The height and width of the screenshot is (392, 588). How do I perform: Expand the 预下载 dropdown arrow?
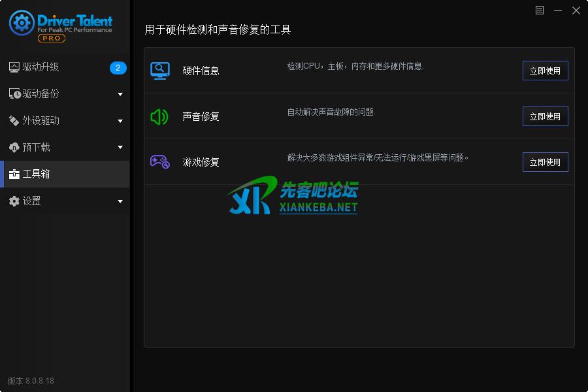tap(120, 148)
